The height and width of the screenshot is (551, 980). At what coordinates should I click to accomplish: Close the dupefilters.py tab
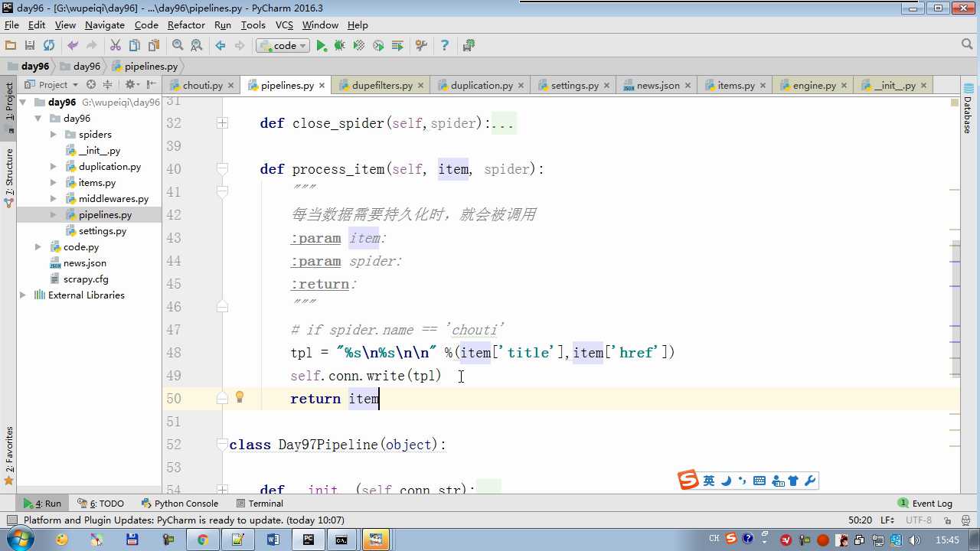click(x=421, y=86)
